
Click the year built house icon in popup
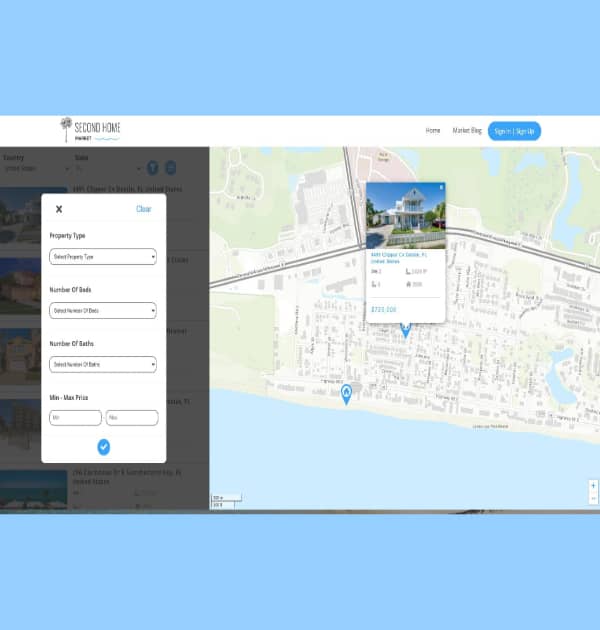point(408,284)
